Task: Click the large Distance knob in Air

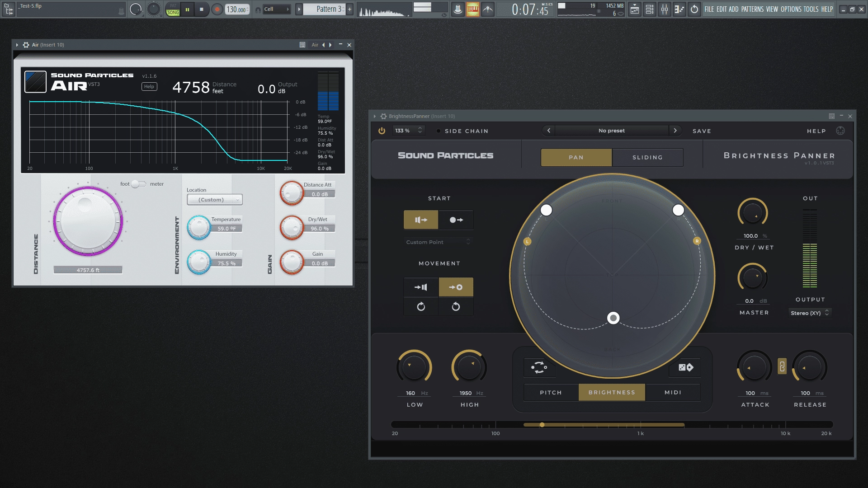Action: [x=88, y=221]
